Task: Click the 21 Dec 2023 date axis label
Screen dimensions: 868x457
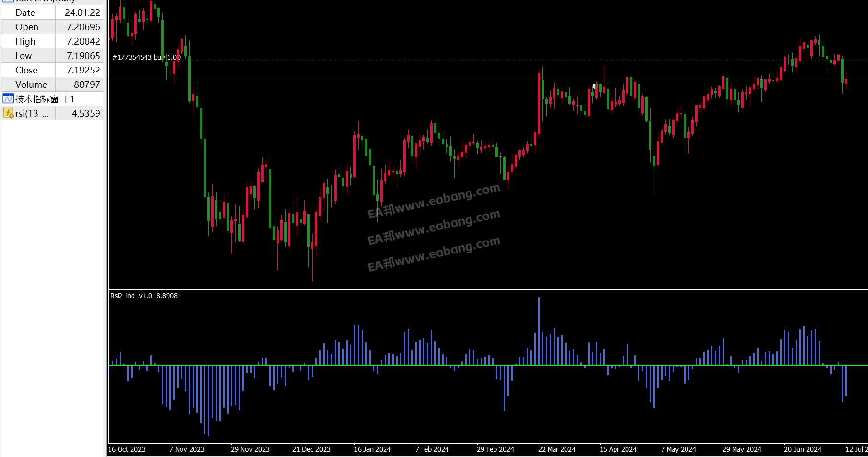Action: tap(312, 449)
